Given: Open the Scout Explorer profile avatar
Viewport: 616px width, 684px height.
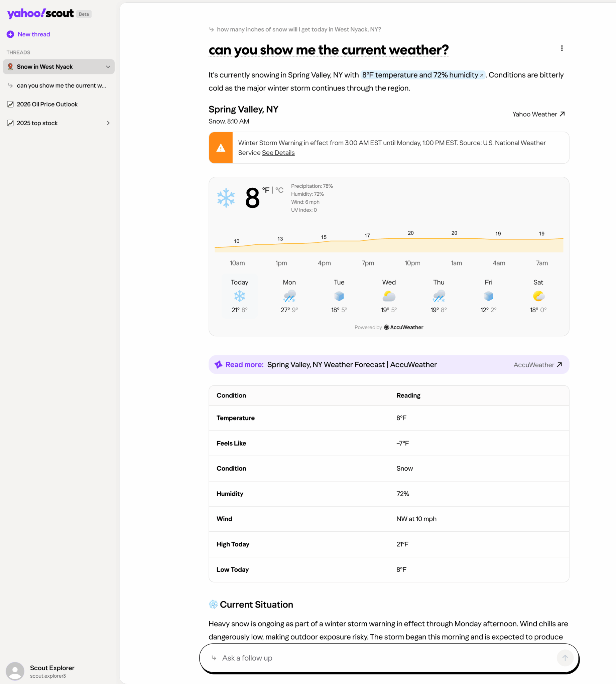Looking at the screenshot, I should pos(15,671).
